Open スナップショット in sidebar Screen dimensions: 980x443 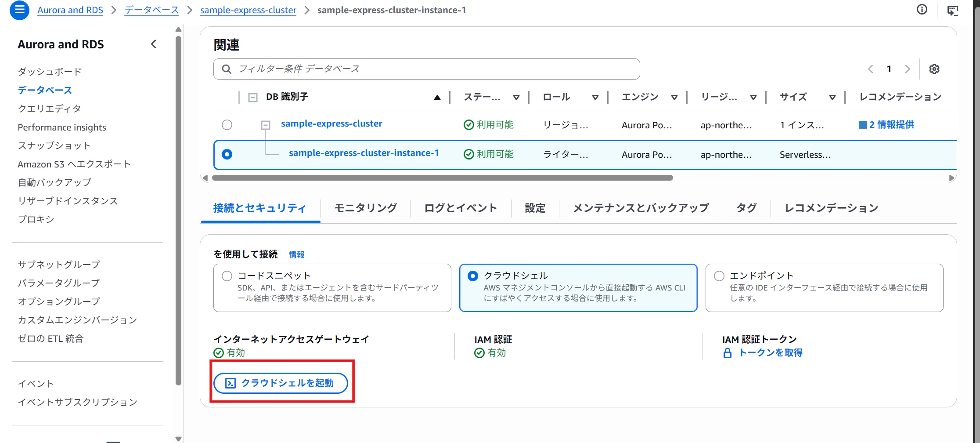pos(54,145)
